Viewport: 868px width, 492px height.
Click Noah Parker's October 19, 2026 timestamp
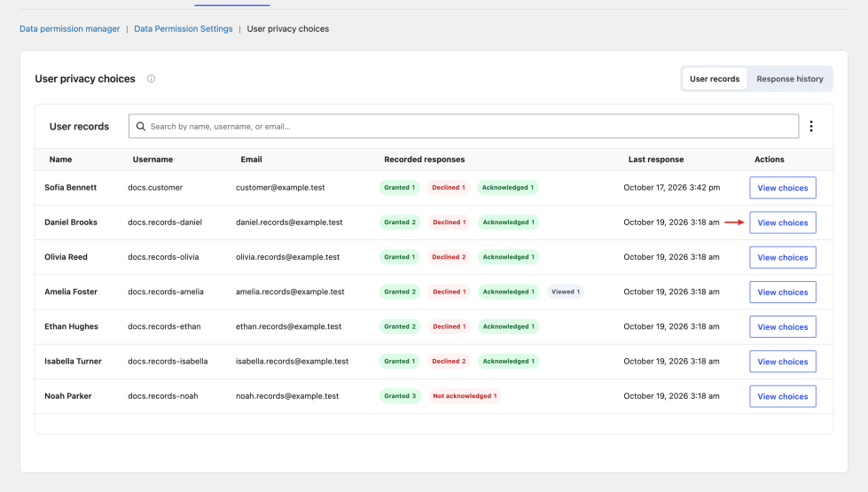point(671,395)
